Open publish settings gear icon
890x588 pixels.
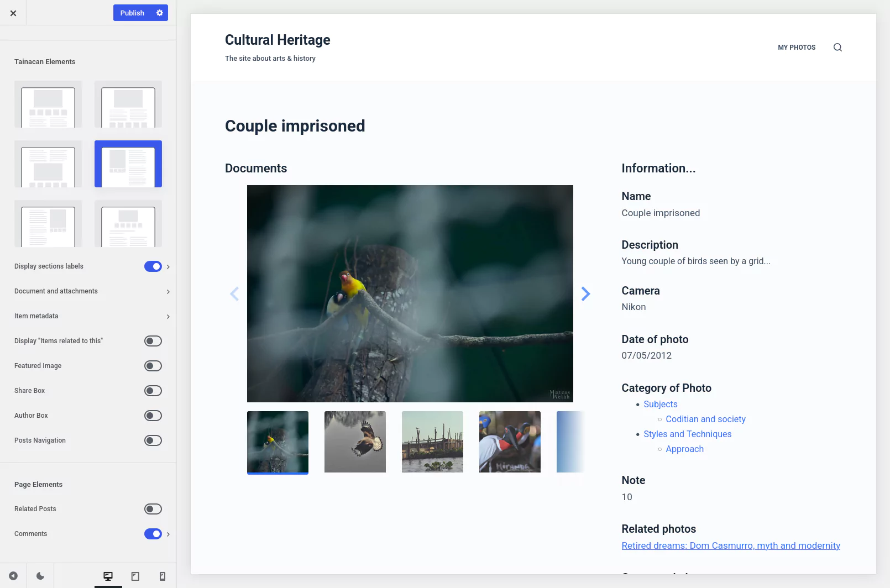point(160,13)
